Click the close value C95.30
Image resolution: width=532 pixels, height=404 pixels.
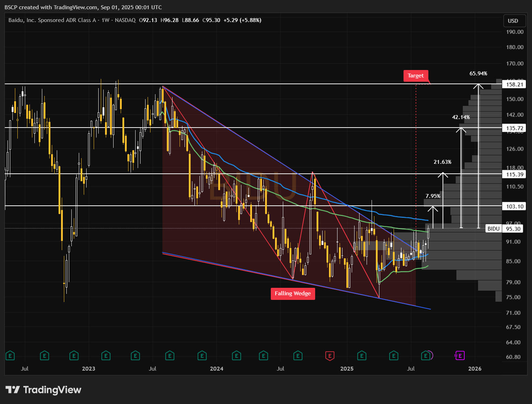click(x=211, y=20)
